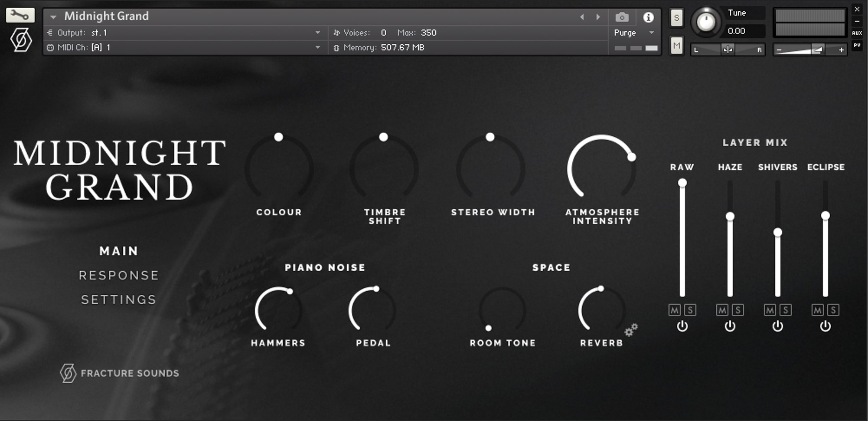
Task: Toggle the header Mute M button
Action: [676, 45]
